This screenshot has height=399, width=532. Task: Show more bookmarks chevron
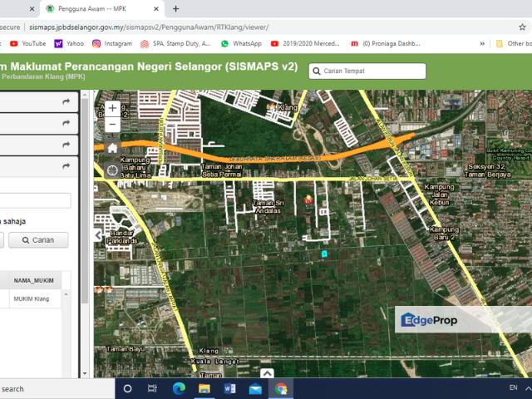(482, 43)
